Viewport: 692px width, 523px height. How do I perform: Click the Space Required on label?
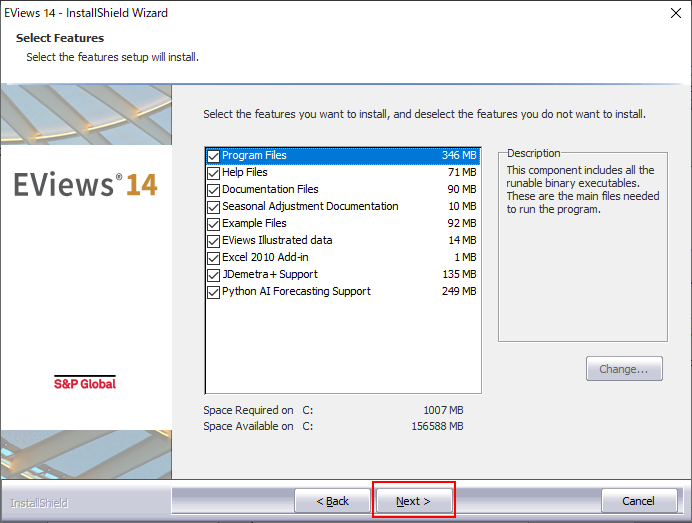tap(248, 410)
